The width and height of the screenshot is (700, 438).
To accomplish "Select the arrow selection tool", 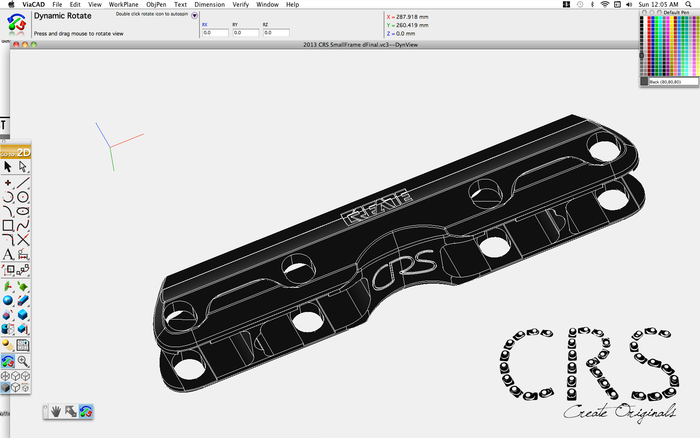I will pyautogui.click(x=8, y=167).
